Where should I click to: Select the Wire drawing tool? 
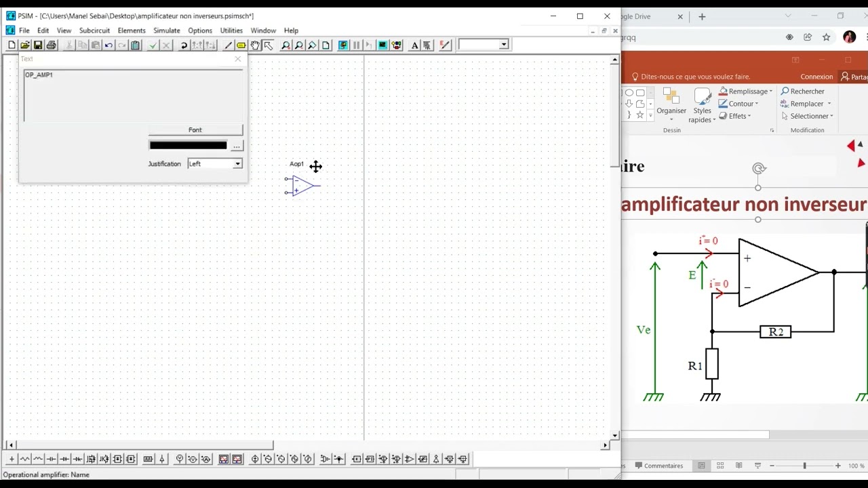pyautogui.click(x=228, y=45)
